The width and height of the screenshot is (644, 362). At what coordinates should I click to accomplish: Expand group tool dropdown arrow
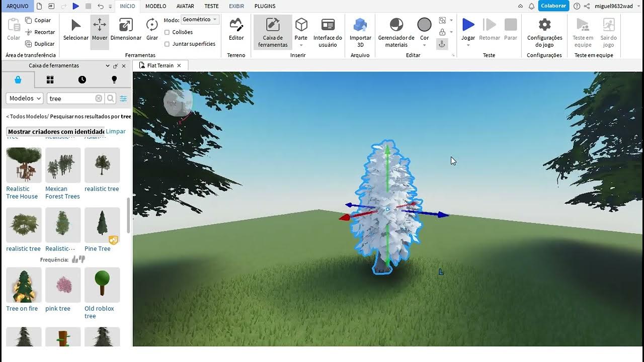click(451, 20)
